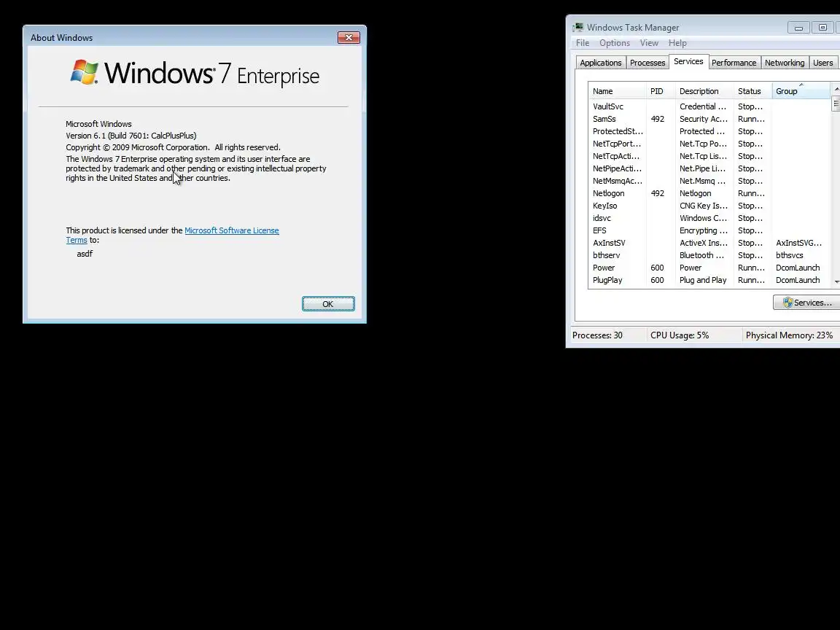The height and width of the screenshot is (630, 840).
Task: Switch to the Networking tab
Action: click(785, 63)
